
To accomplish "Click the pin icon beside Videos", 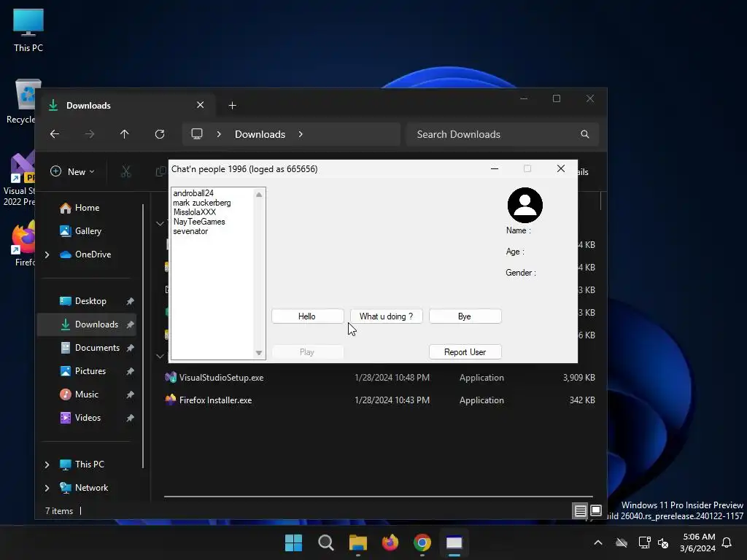I will [x=130, y=418].
